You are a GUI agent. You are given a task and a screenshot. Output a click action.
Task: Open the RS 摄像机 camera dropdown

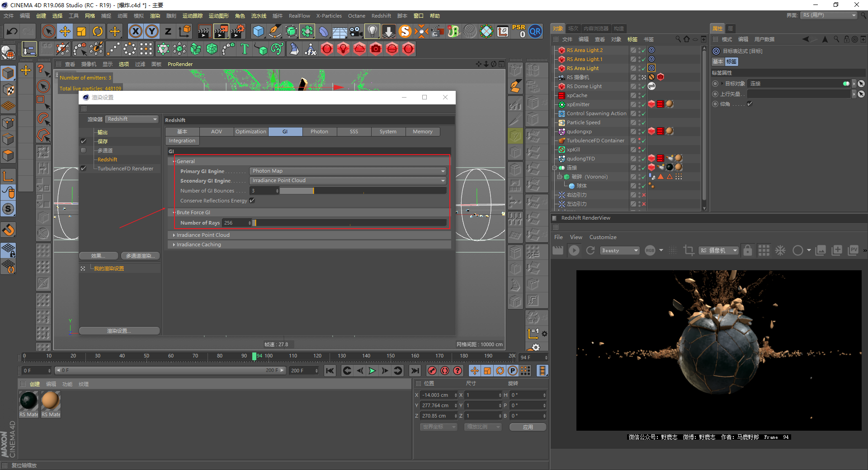718,250
